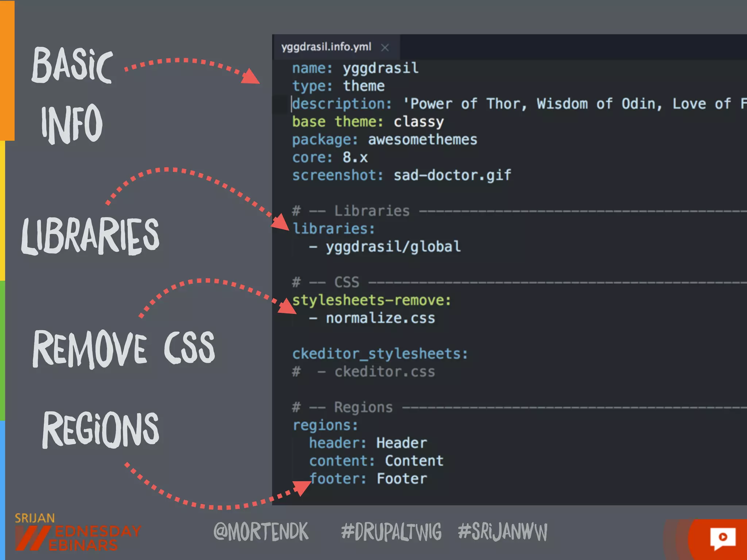The width and height of the screenshot is (747, 560).
Task: Click the 'screenshot: sad-doctor.gif' line
Action: (402, 175)
